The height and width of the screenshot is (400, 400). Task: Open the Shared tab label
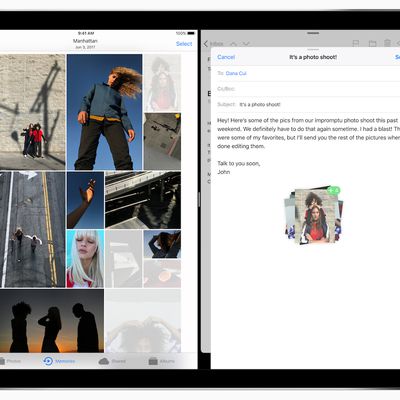(x=119, y=361)
